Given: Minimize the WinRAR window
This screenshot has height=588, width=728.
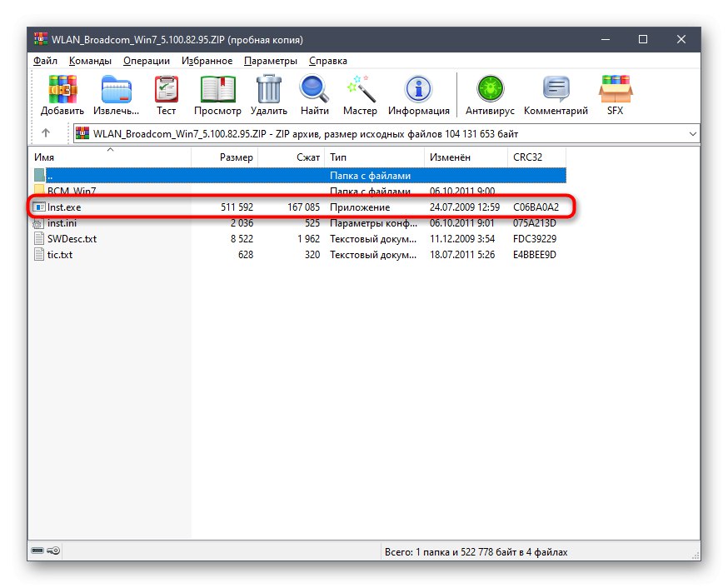Looking at the screenshot, I should pos(606,39).
